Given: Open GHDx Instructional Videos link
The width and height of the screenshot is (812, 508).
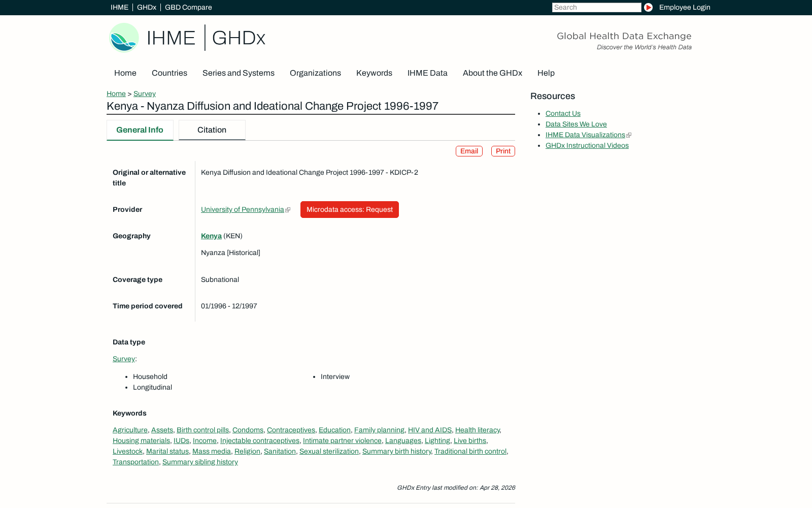Looking at the screenshot, I should point(587,145).
